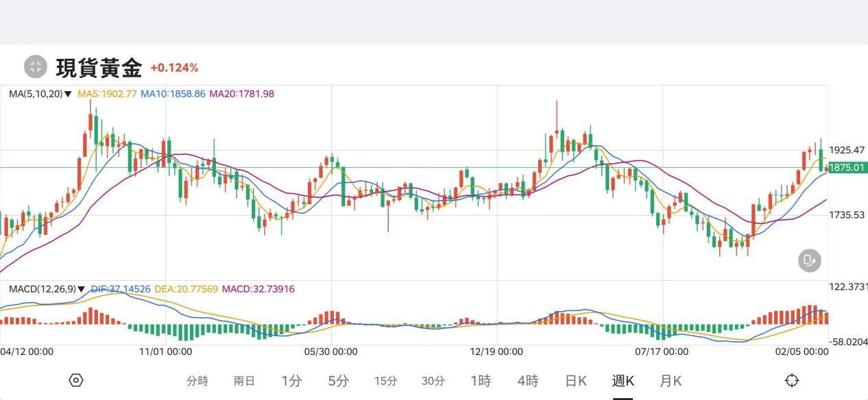Select the 兩日 timeframe
Image resolution: width=868 pixels, height=400 pixels.
pos(244,382)
